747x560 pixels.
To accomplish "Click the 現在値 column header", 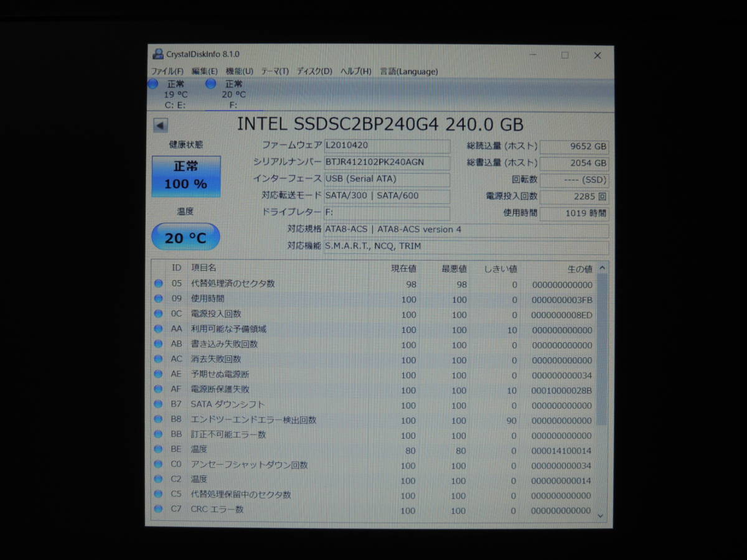I will click(x=403, y=269).
